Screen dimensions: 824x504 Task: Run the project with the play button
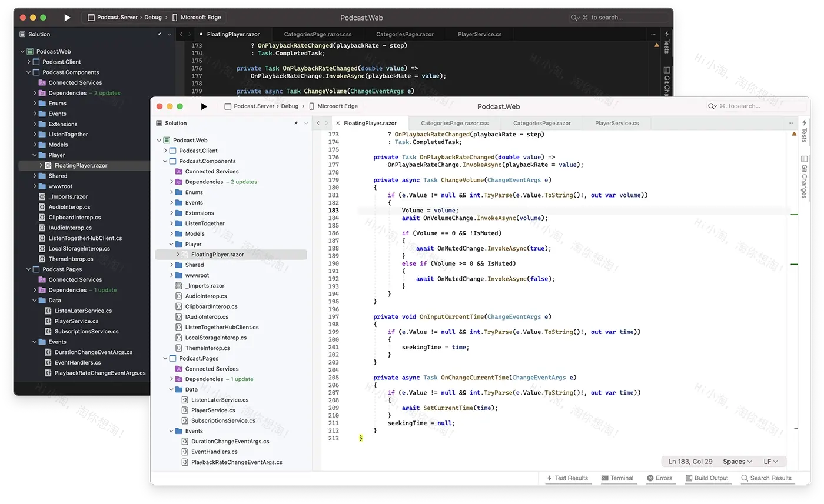click(x=204, y=106)
